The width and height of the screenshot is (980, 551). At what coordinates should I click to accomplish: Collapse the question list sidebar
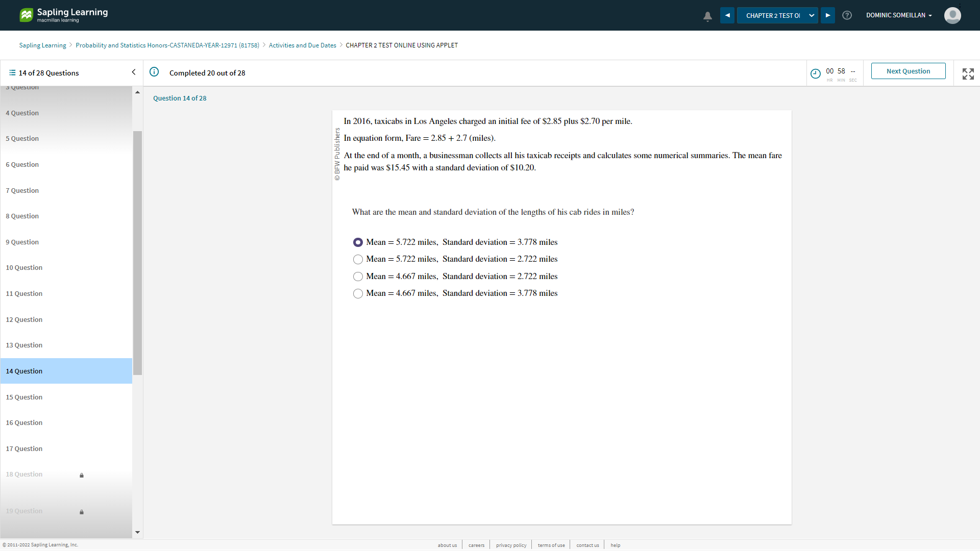coord(134,72)
